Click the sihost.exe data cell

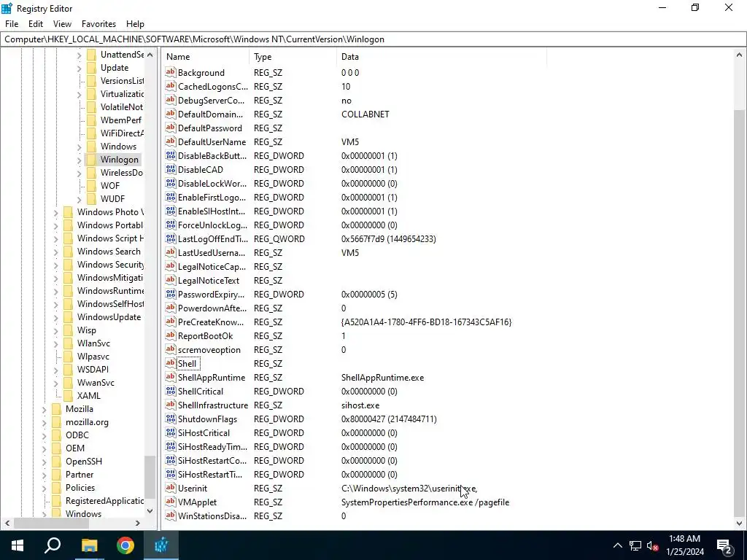coord(360,405)
